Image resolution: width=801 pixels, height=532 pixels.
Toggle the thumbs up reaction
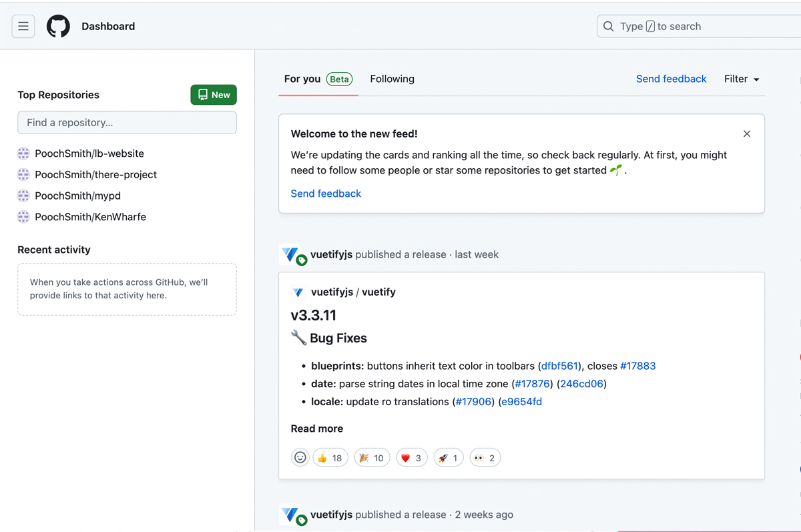tap(330, 457)
